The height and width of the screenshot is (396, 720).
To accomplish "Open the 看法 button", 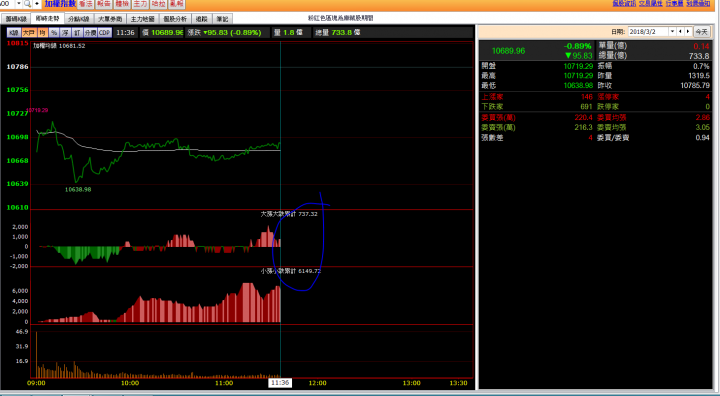I will point(86,4).
